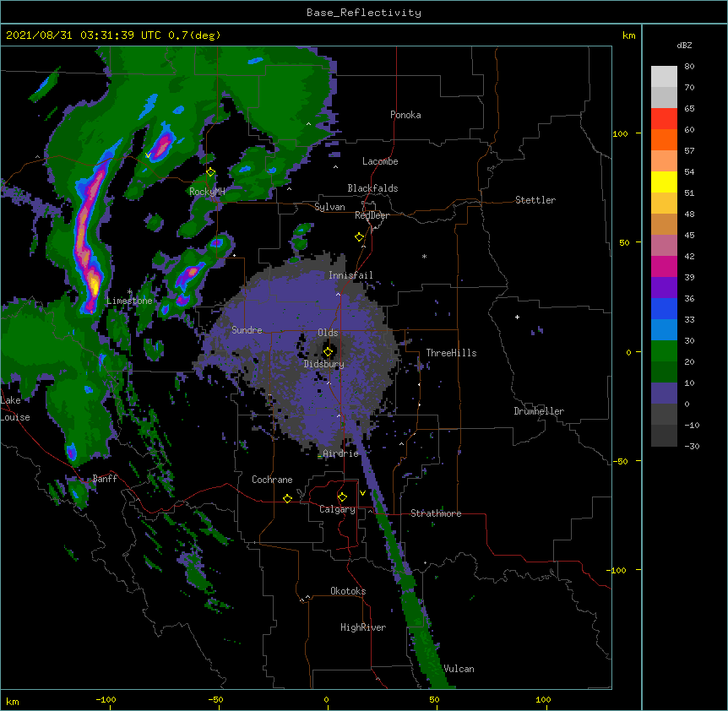Click the Stettler city label
This screenshot has height=711, width=728.
pos(535,200)
